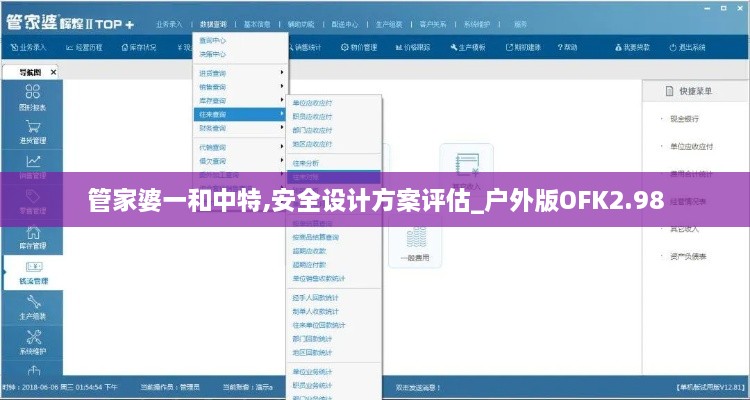Select 按商品结算查询 in the submenu

(x=334, y=237)
